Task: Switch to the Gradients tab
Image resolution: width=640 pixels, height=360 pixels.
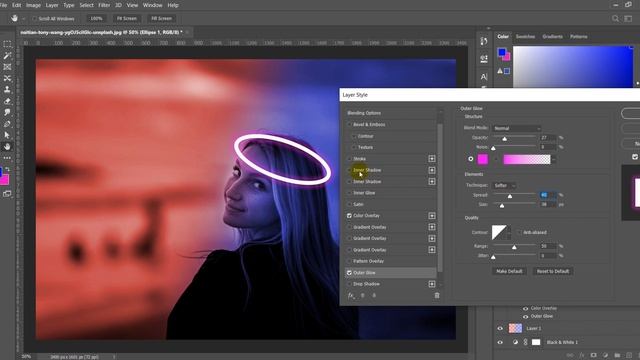Action: (x=552, y=37)
